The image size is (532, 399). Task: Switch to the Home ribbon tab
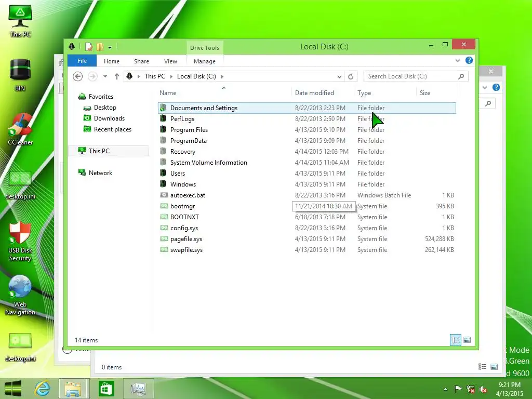point(112,61)
